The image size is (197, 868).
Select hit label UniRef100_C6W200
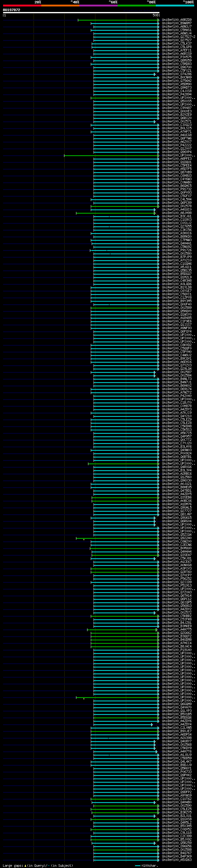[x=176, y=542]
